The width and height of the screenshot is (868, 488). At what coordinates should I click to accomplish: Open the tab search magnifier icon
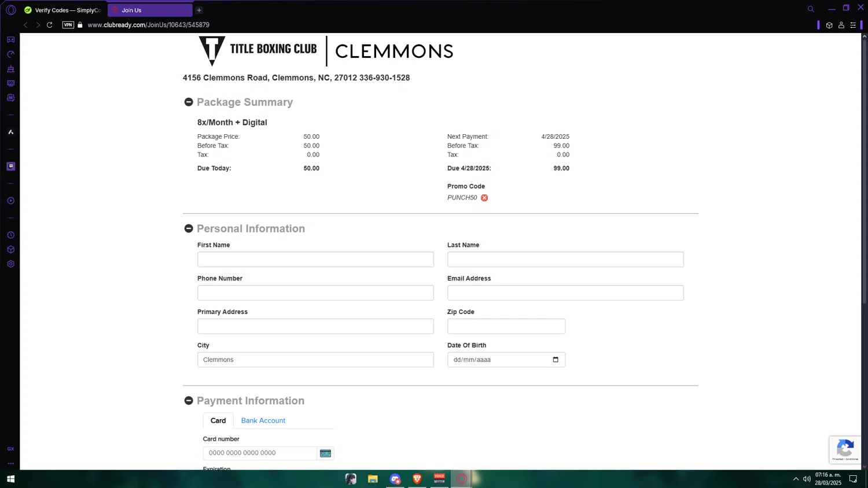coord(811,9)
